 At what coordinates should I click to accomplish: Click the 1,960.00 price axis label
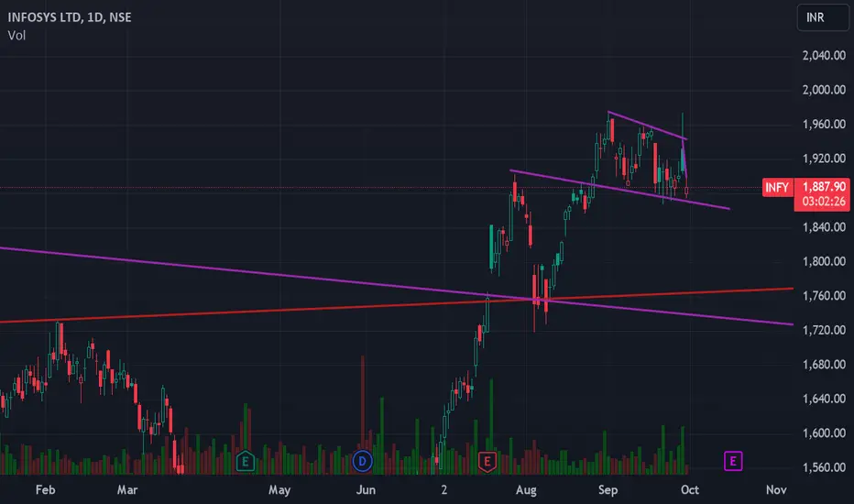[x=824, y=125]
